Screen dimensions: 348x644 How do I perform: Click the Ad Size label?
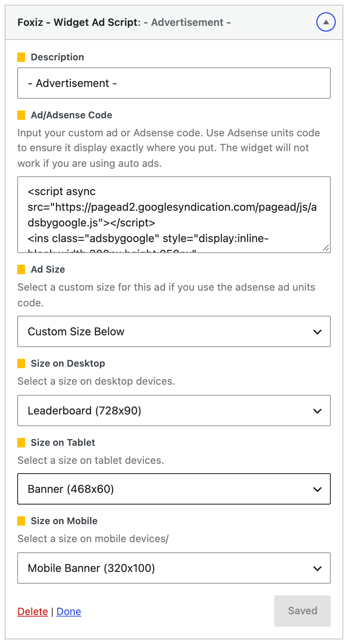48,270
